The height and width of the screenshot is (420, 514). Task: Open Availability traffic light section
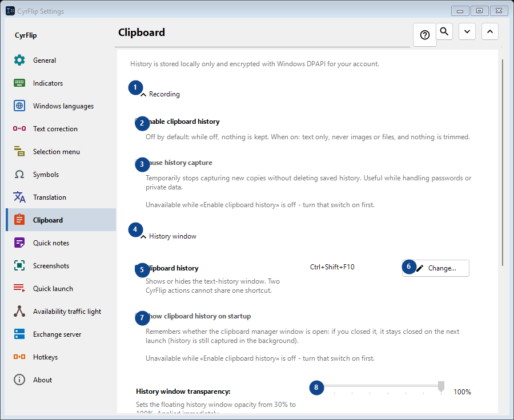(61, 312)
